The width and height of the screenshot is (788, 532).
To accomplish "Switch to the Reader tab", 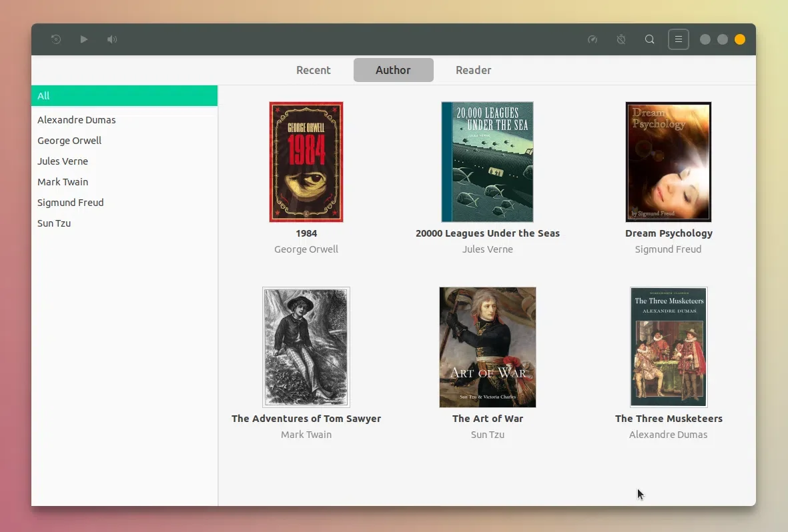I will pyautogui.click(x=474, y=70).
